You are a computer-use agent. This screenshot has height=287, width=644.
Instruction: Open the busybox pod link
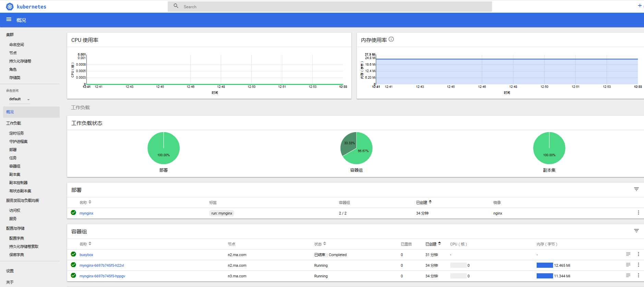86,255
